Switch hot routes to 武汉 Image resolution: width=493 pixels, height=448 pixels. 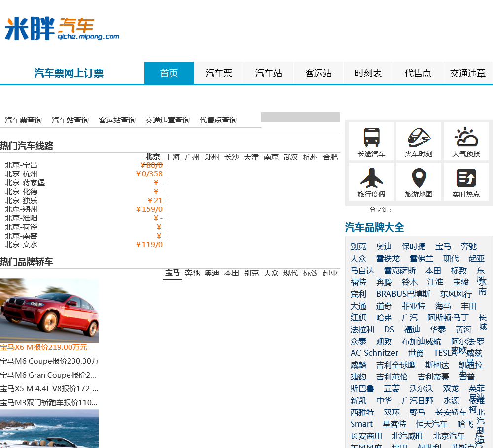pyautogui.click(x=291, y=157)
